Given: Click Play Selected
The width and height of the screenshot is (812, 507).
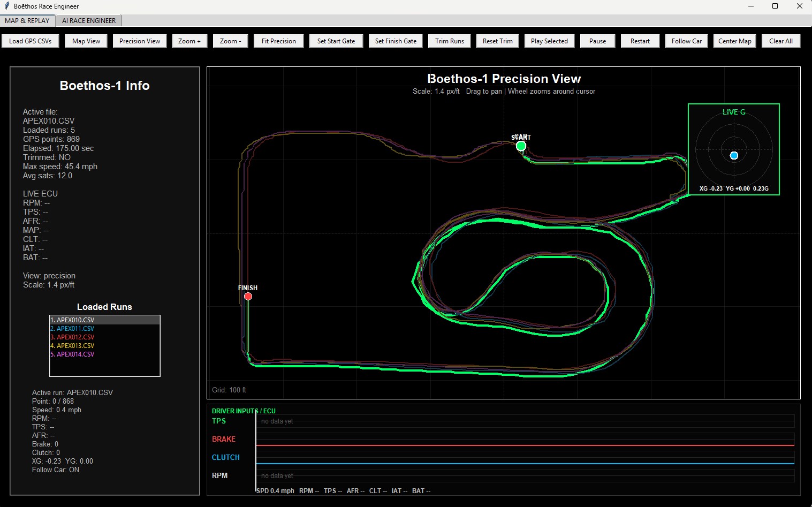Looking at the screenshot, I should [x=549, y=41].
